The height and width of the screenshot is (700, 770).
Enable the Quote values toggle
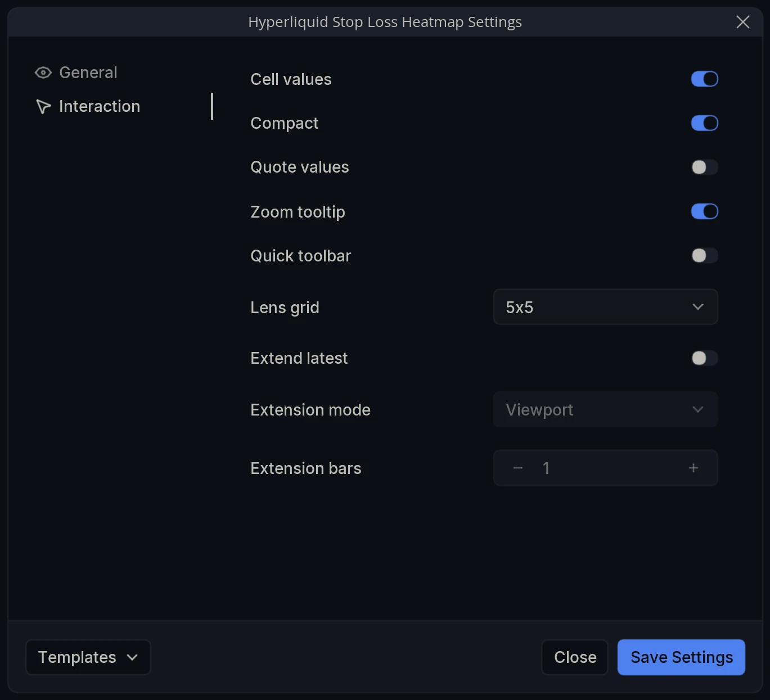(704, 167)
